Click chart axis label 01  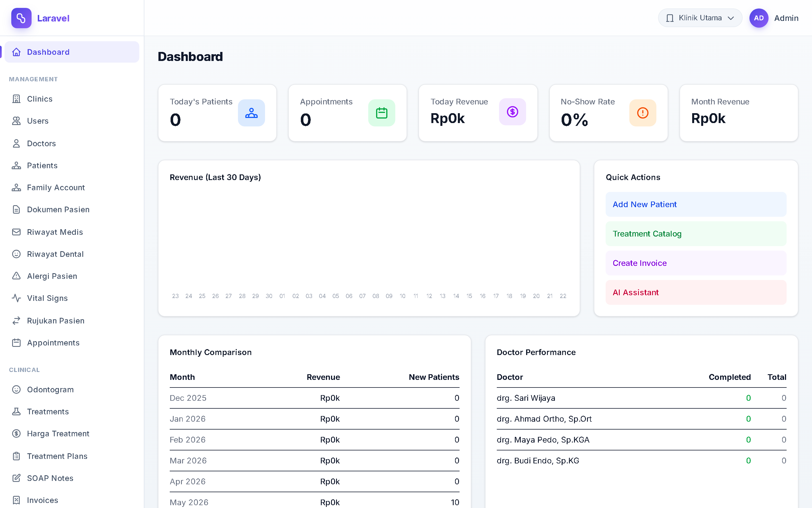(282, 296)
